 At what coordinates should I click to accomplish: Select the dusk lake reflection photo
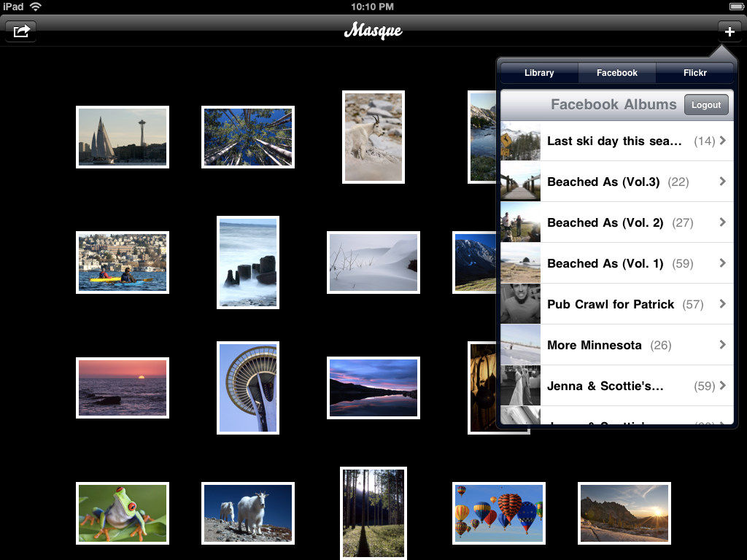coord(373,388)
